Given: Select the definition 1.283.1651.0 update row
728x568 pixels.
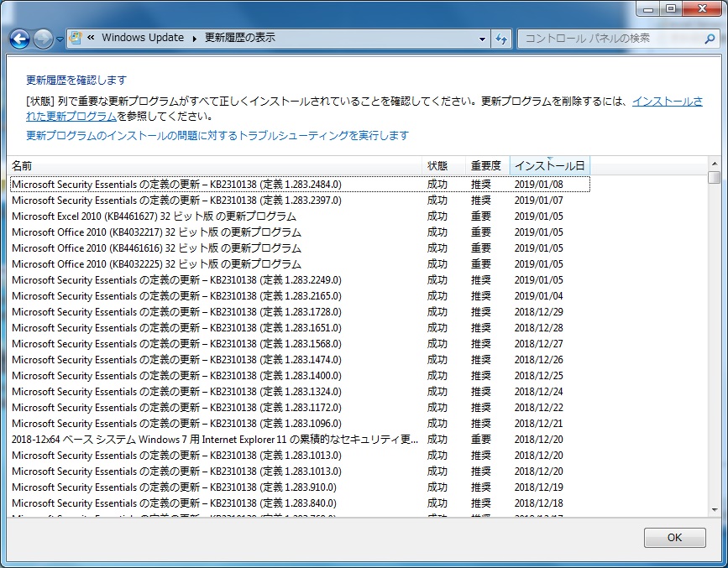Looking at the screenshot, I should coord(300,327).
